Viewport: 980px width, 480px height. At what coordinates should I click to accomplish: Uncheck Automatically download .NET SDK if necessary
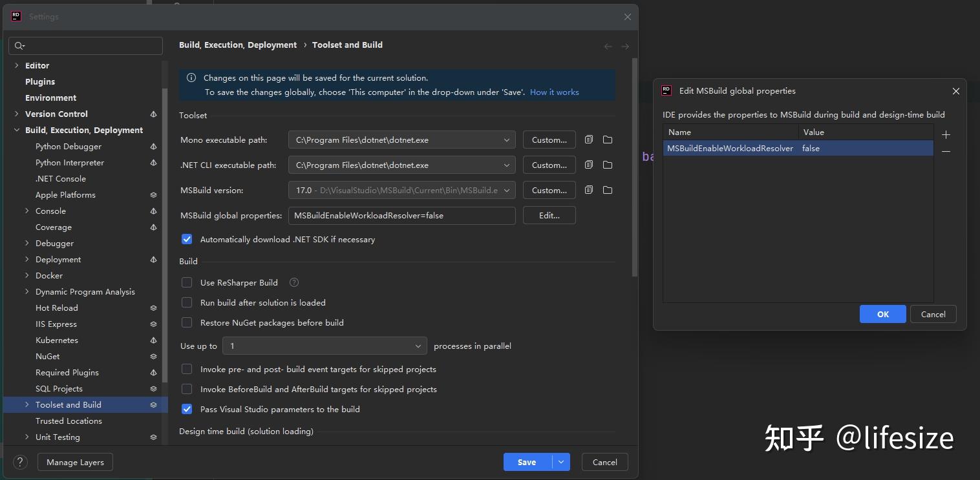click(187, 239)
